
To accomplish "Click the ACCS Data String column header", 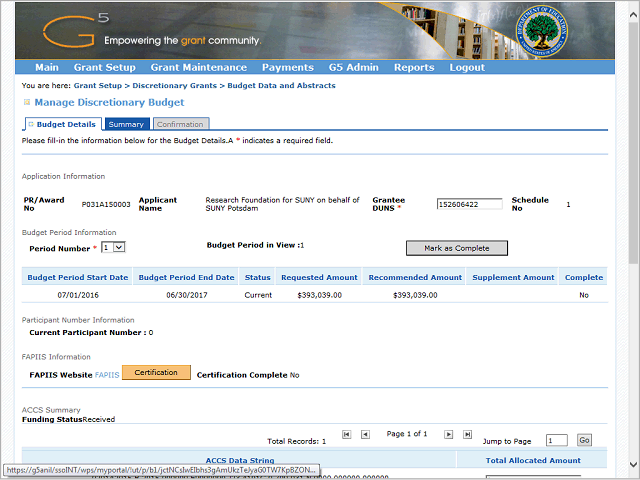I will coord(240,460).
